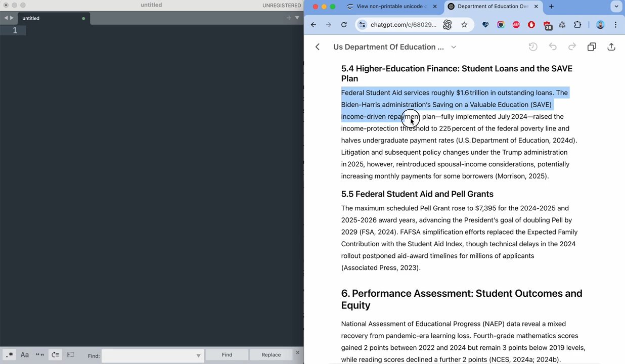Image resolution: width=625 pixels, height=364 pixels.
Task: Reload the ChatGPT page
Action: click(344, 25)
